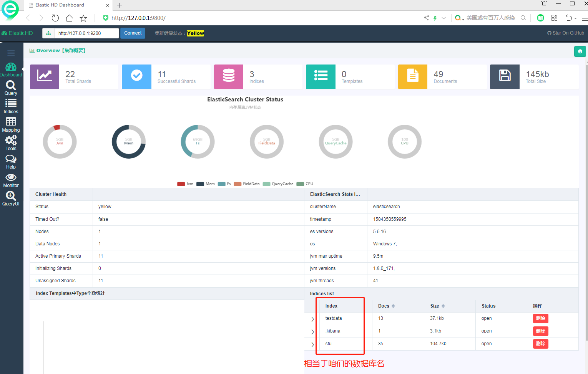Select the Elastic HD Dashboard tab
Viewport: 588px width, 374px height.
click(68, 5)
